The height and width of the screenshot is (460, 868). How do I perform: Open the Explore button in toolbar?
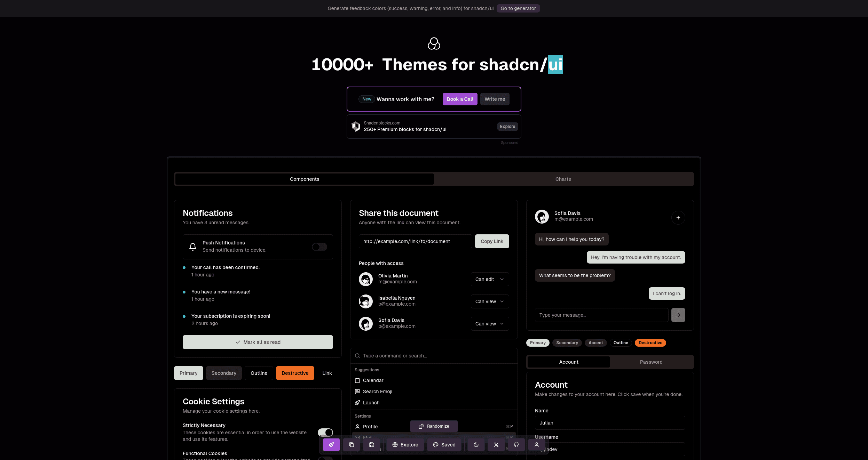point(405,445)
